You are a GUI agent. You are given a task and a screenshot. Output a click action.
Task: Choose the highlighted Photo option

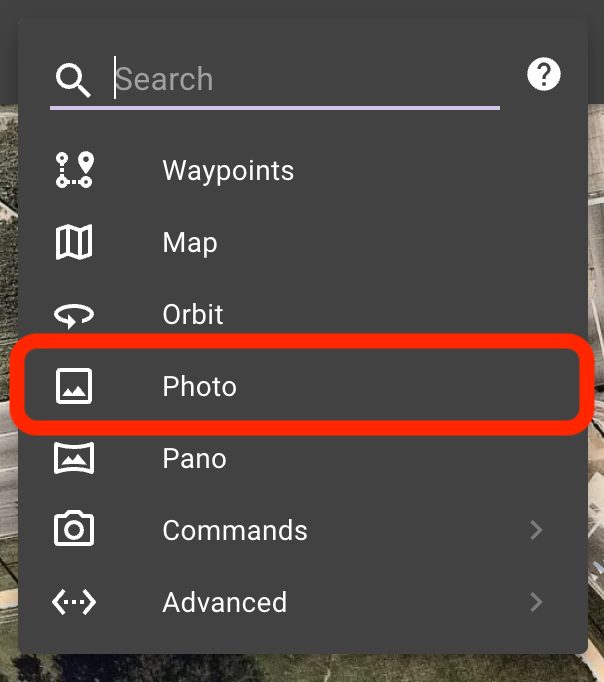(x=302, y=385)
